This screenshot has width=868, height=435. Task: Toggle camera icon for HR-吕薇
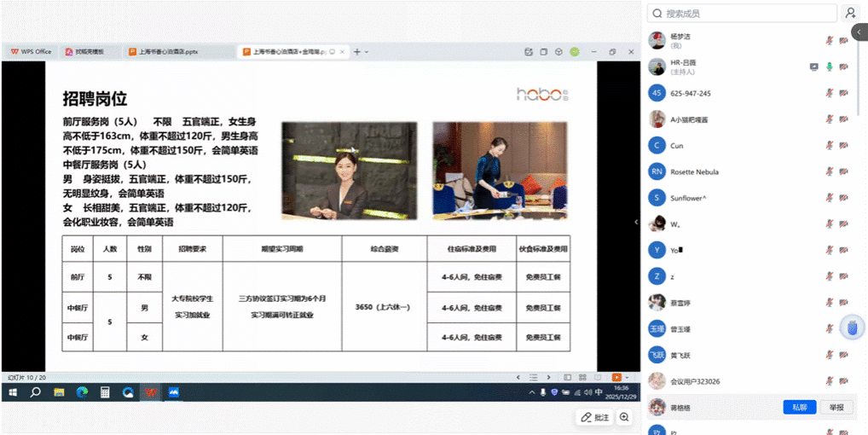tap(843, 67)
